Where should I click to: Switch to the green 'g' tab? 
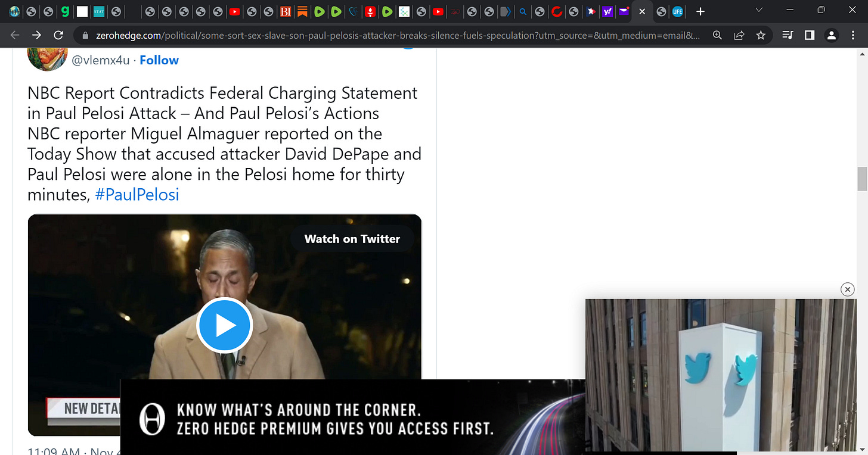tap(66, 11)
